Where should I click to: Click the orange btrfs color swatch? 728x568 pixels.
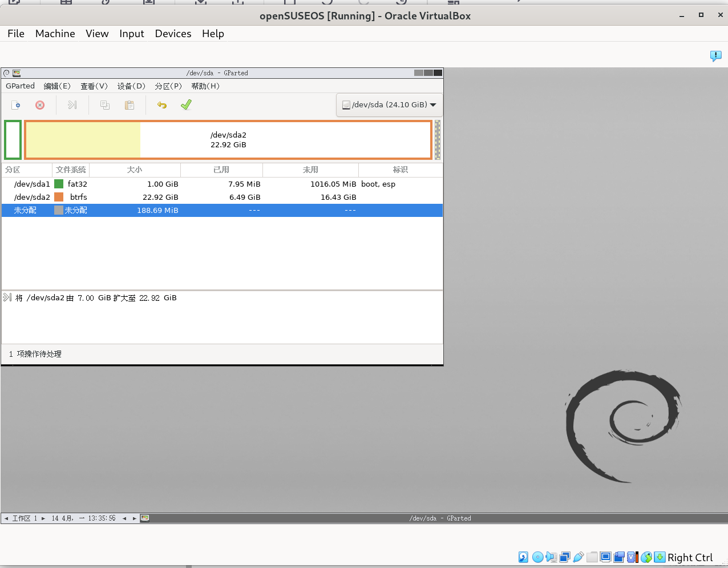59,197
